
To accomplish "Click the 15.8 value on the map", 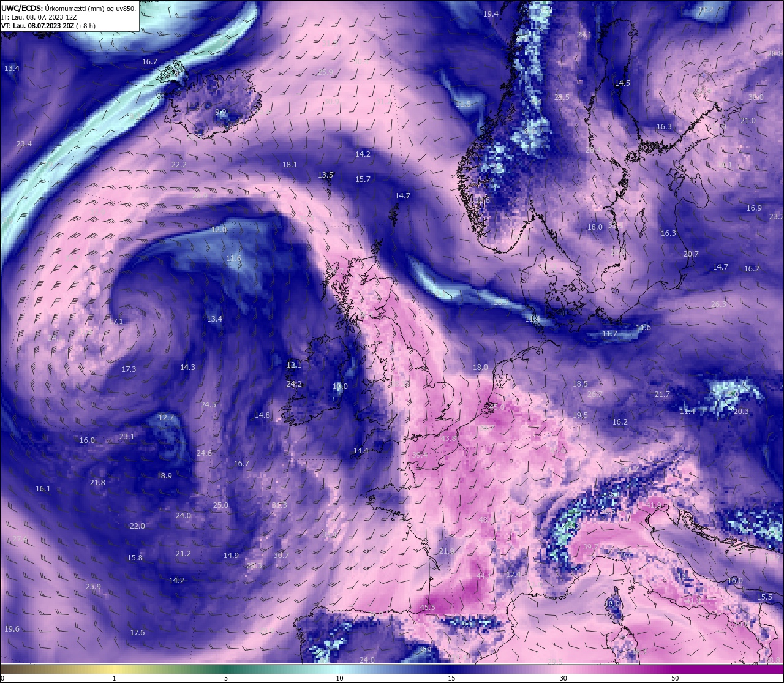I will 135,557.
